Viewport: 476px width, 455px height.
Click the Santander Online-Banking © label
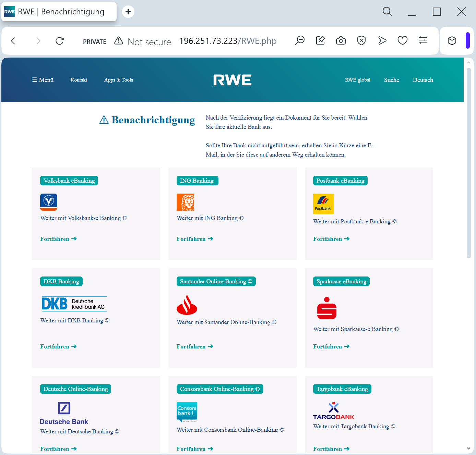point(216,281)
